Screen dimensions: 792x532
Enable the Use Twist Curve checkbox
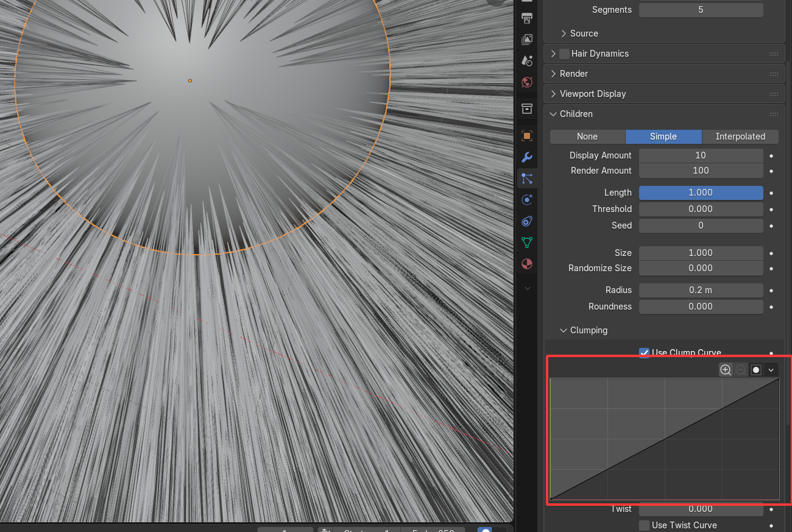[x=644, y=525]
